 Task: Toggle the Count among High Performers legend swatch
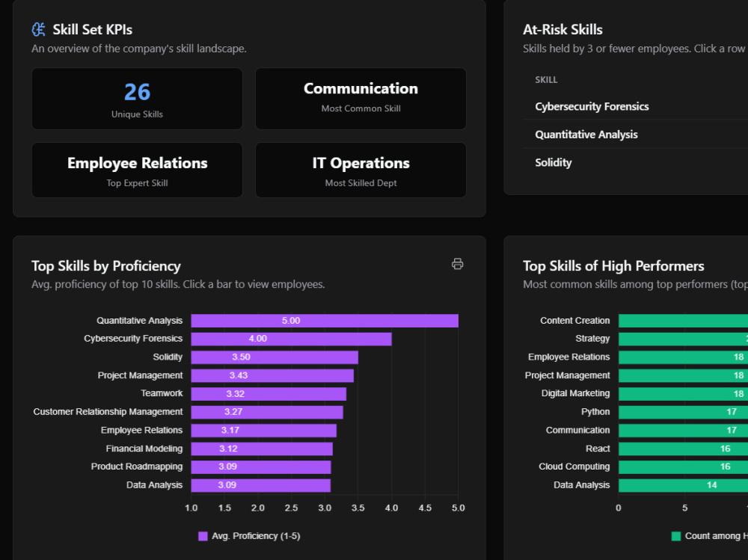click(676, 536)
